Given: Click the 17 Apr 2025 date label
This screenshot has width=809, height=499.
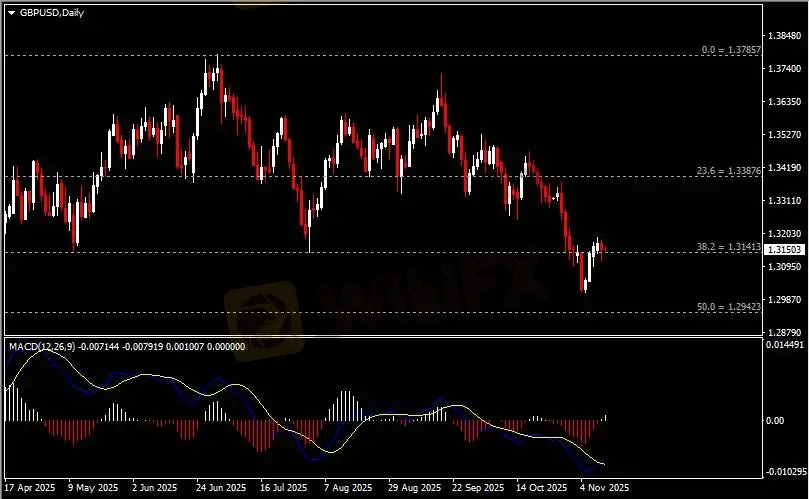Looking at the screenshot, I should [30, 488].
